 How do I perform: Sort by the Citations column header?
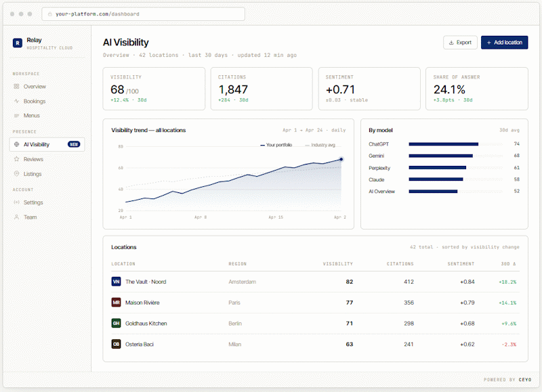400,264
